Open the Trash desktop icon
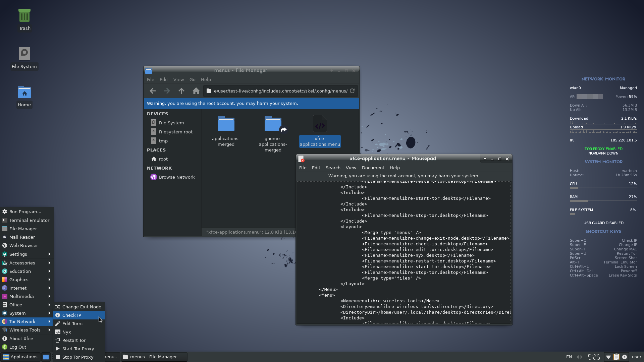This screenshot has height=362, width=644. point(24,16)
